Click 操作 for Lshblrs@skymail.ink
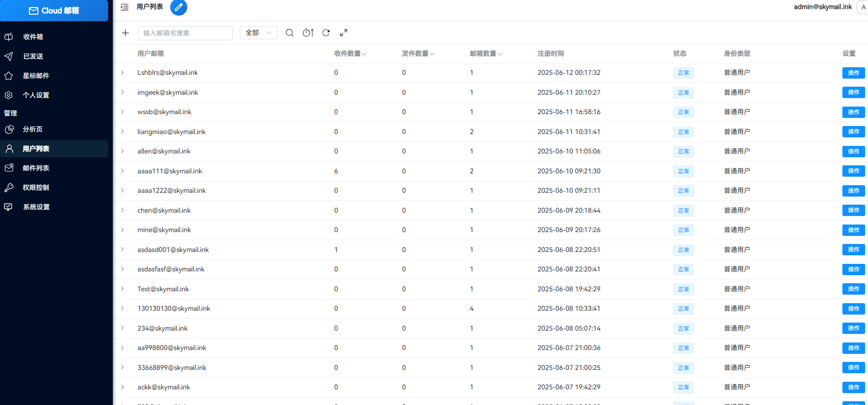Viewport: 868px width, 405px height. (x=853, y=73)
